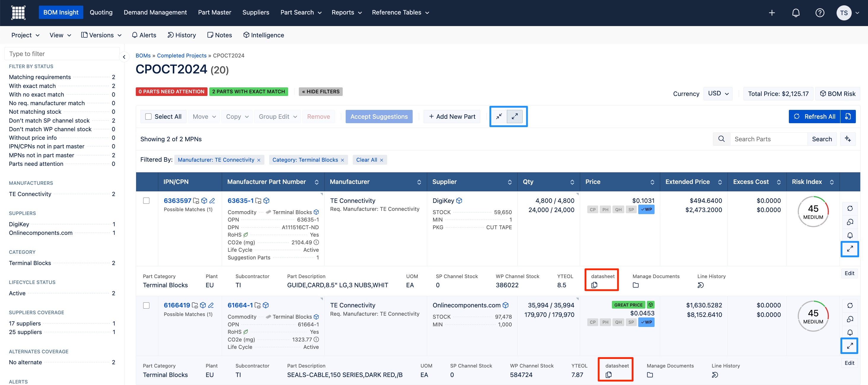Click the Type to filter field
The image size is (868, 385).
[62, 54]
